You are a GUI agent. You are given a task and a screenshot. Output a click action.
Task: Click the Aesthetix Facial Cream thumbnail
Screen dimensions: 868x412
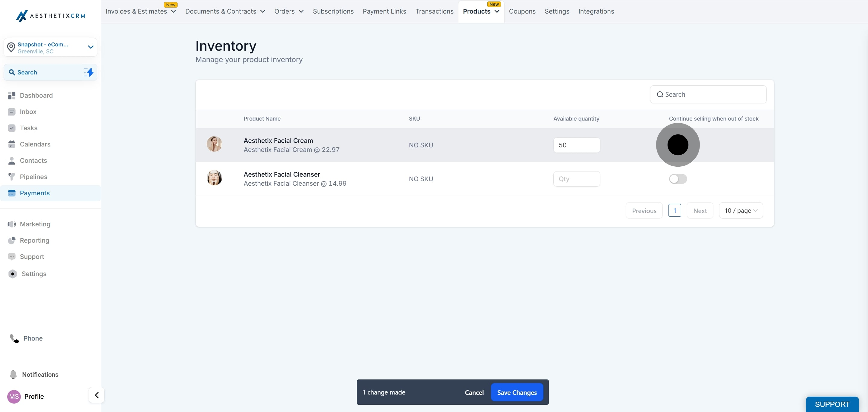pos(214,144)
